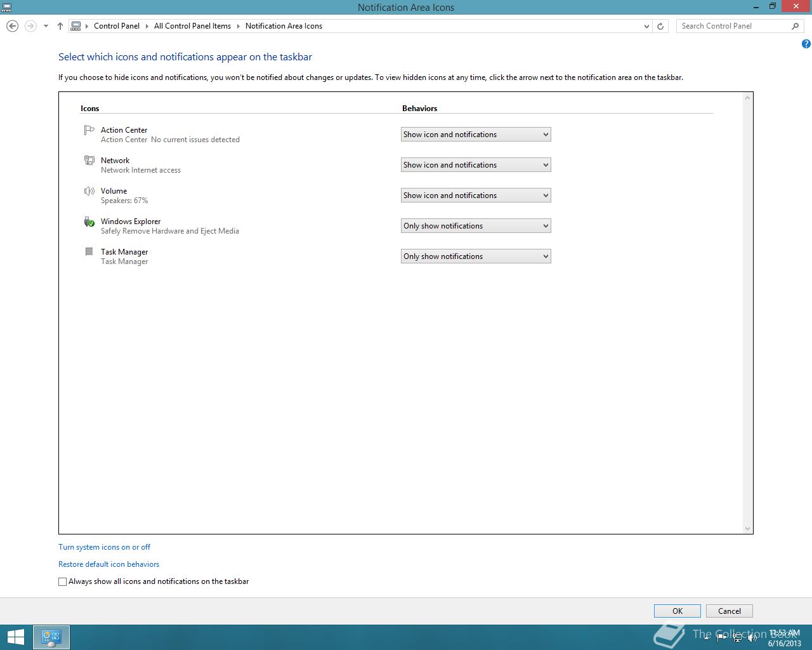
Task: Open Network behavior dropdown
Action: point(476,165)
